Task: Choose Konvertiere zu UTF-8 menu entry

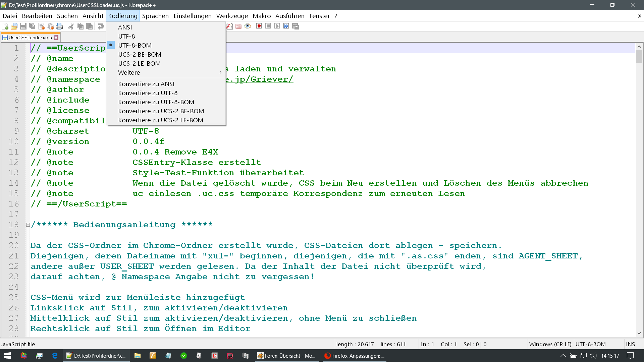Action: [148, 93]
